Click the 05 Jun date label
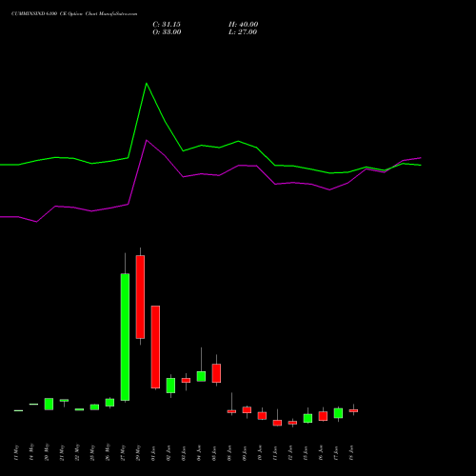Image resolution: width=476 pixels, height=476 pixels. coord(214,453)
